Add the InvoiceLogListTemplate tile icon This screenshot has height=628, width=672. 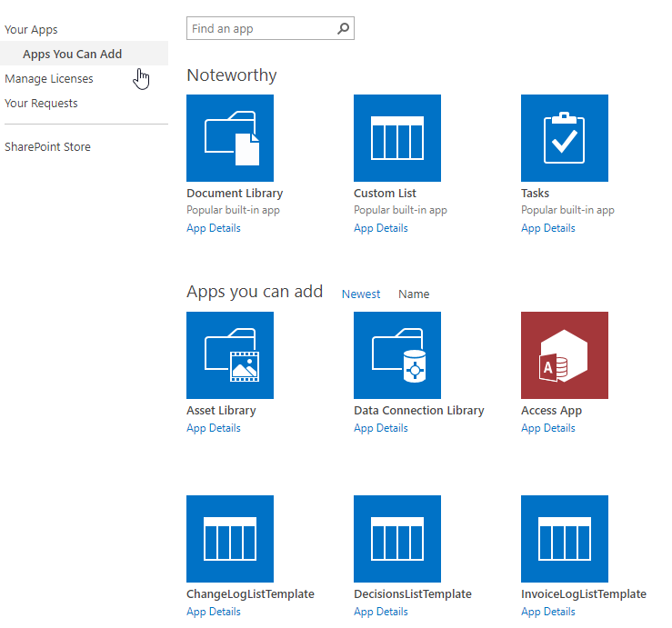click(565, 539)
